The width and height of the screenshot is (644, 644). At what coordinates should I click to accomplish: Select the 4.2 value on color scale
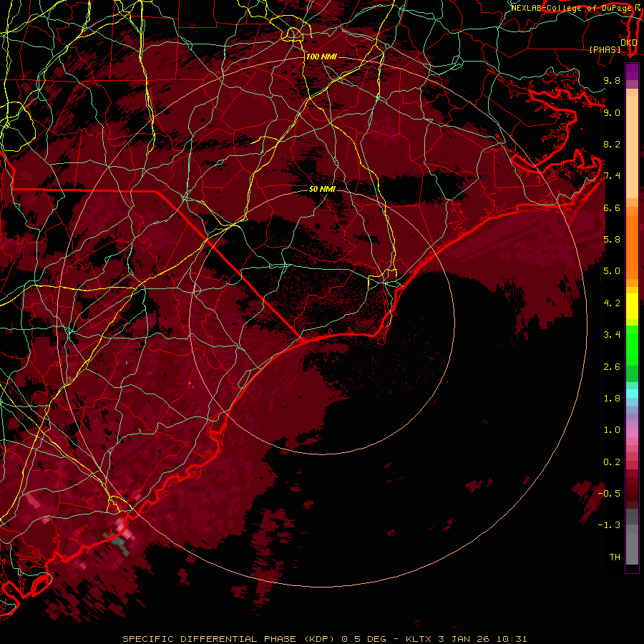point(612,303)
